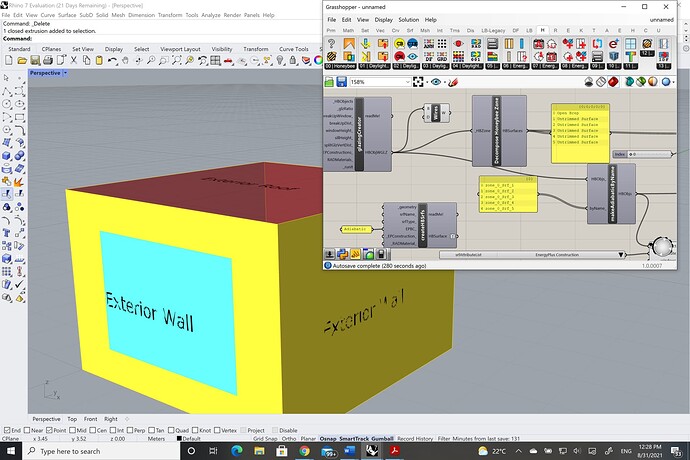The image size is (690, 460).
Task: Click the black Default layer swatch
Action: coord(179,439)
